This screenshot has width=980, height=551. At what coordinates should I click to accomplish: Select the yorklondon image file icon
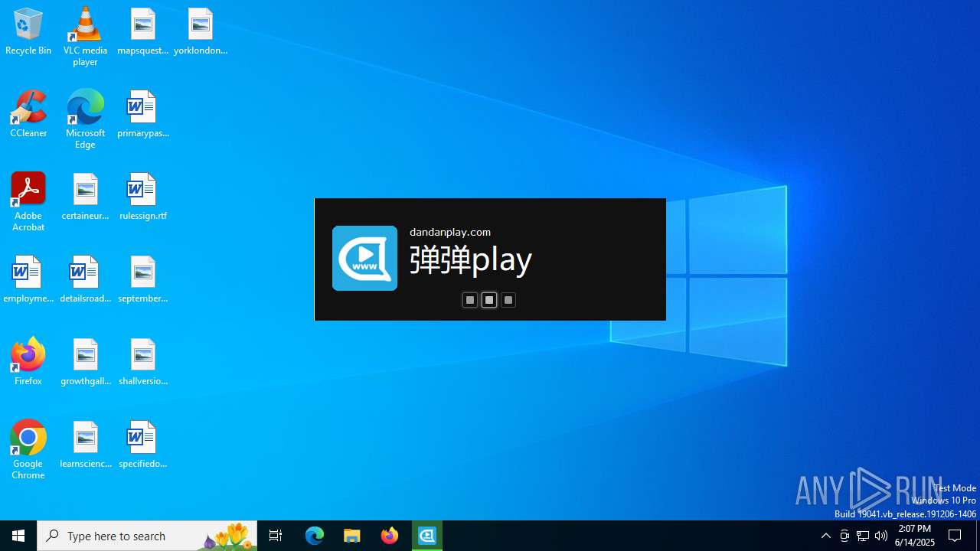point(201,31)
